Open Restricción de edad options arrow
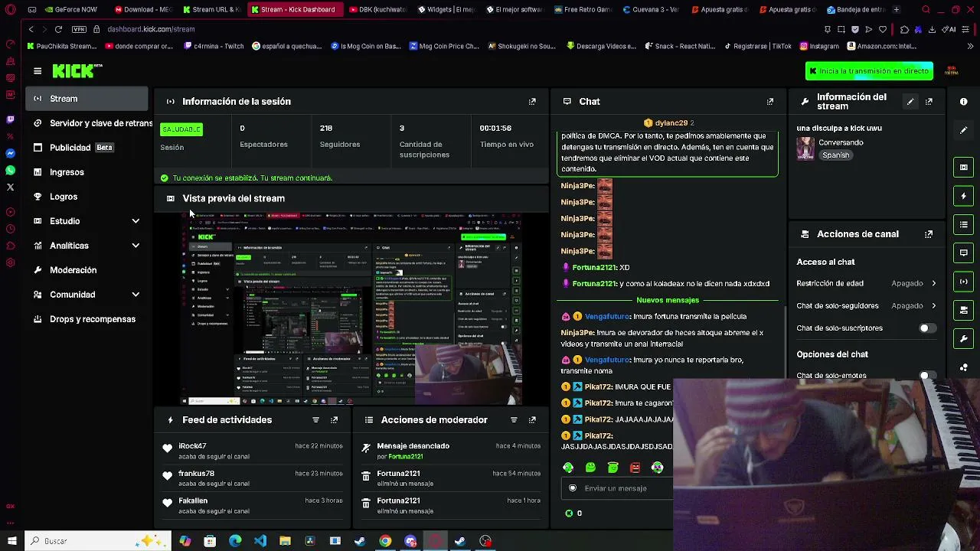 click(x=933, y=283)
